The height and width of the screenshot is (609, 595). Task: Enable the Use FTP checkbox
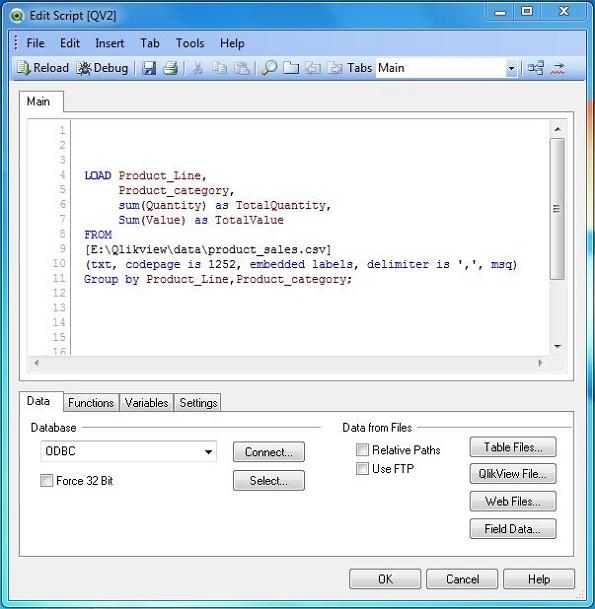pyautogui.click(x=362, y=469)
